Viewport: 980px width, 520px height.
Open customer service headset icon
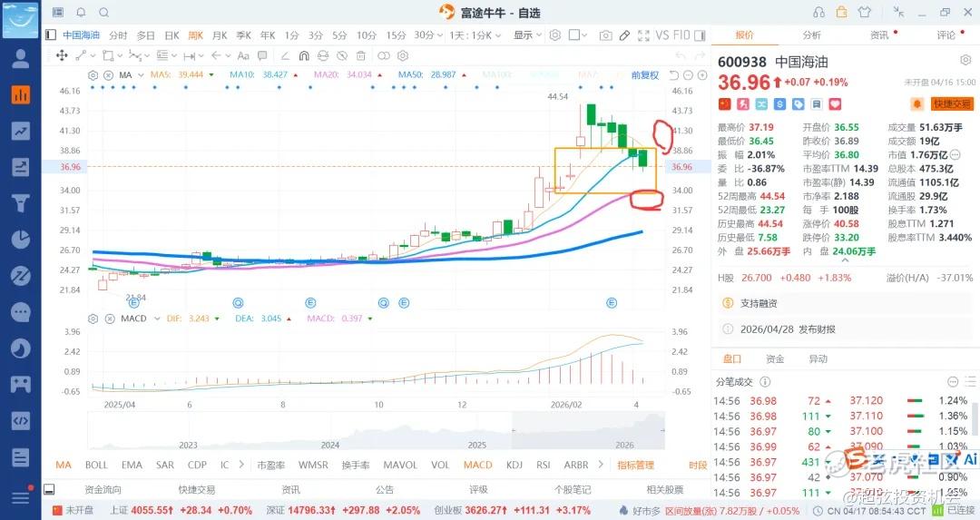[818, 12]
